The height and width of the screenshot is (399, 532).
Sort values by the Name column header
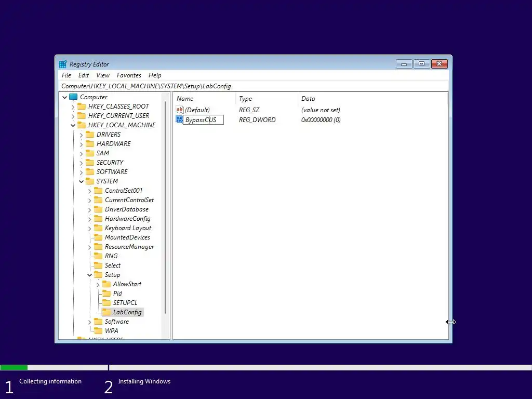coord(205,99)
